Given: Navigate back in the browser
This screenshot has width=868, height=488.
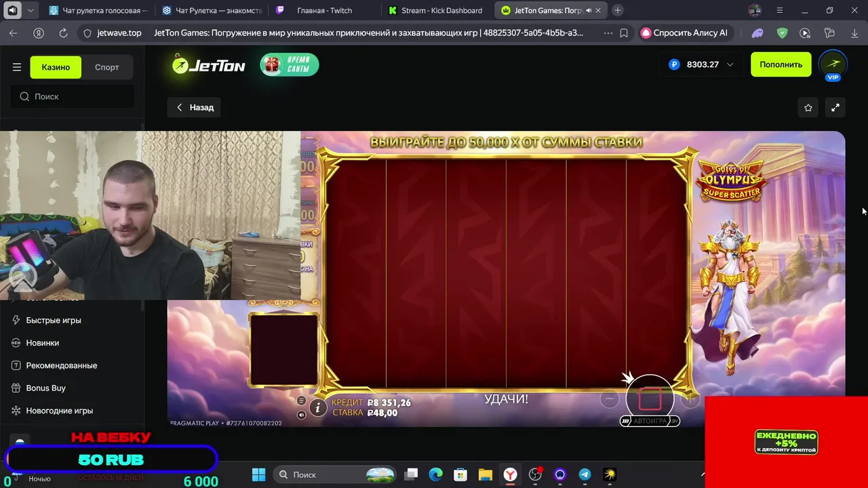Looking at the screenshot, I should tap(14, 33).
